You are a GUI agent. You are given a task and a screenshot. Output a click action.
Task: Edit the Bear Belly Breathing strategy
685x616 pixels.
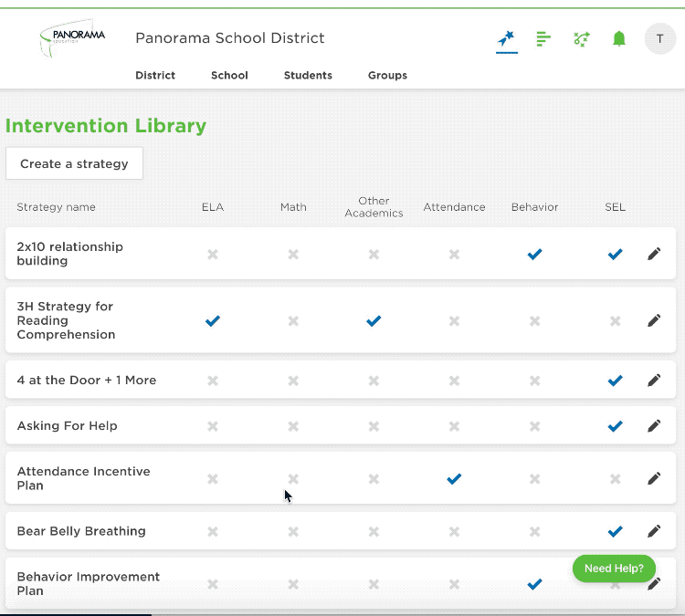[654, 531]
